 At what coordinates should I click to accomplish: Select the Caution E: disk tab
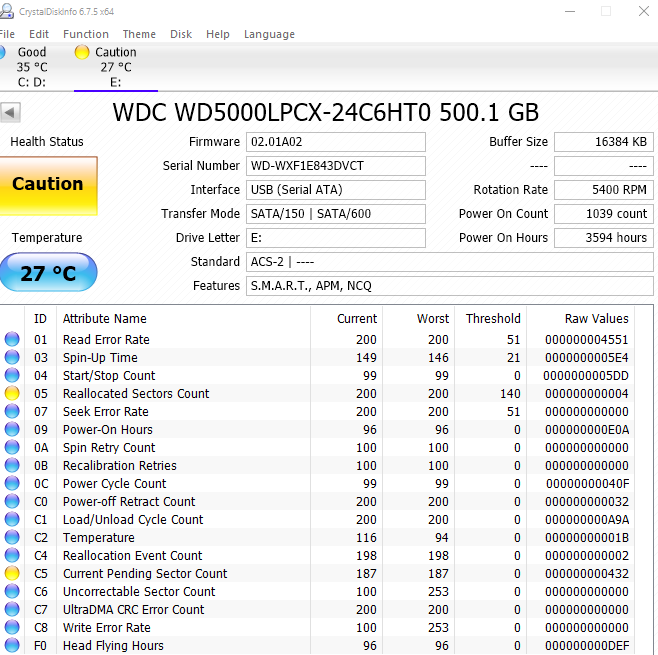coord(116,67)
